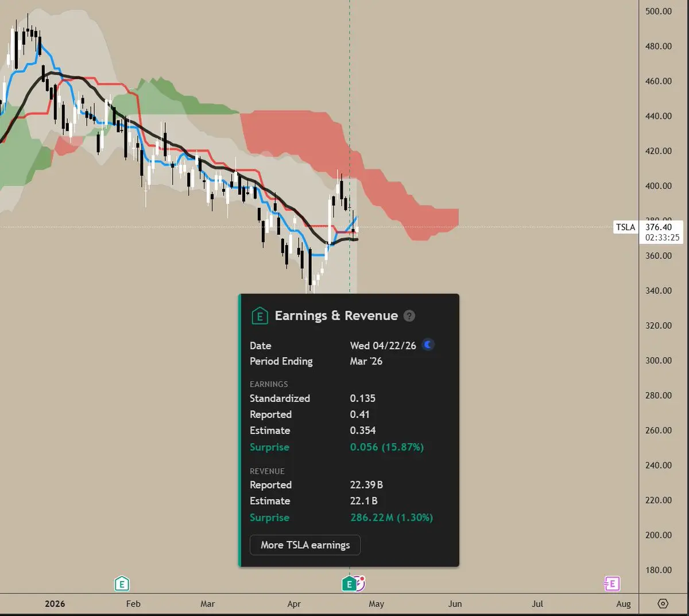Click the 02:33:25 countdown timer
Viewport: 689px width, 616px height.
(x=662, y=238)
